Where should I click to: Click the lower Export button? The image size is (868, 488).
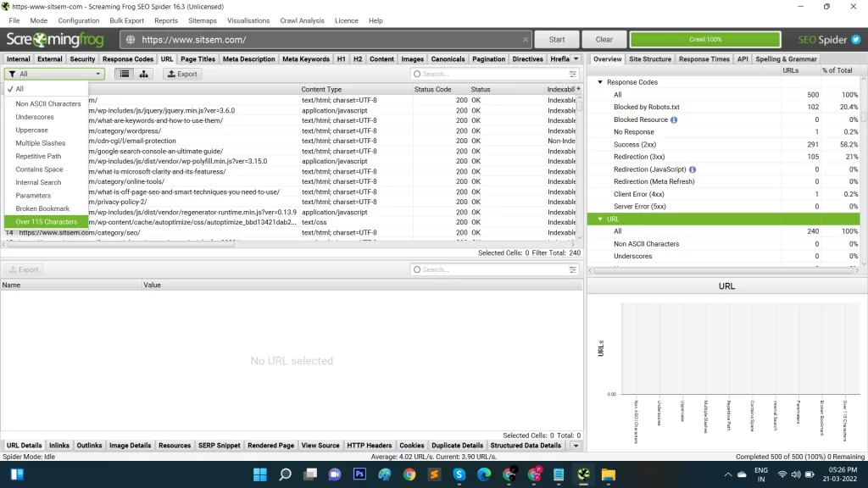tap(24, 269)
